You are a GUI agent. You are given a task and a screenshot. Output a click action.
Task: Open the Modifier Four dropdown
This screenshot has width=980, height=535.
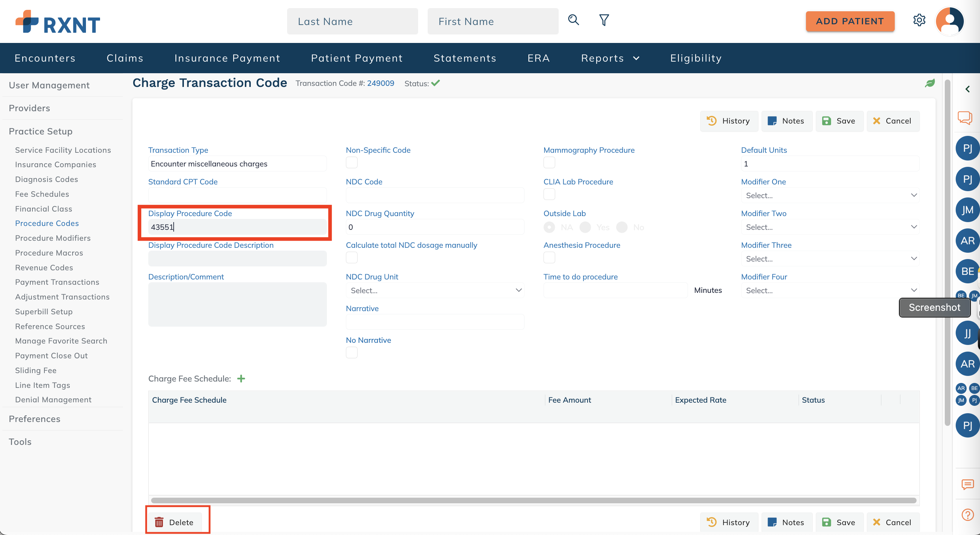[830, 290]
